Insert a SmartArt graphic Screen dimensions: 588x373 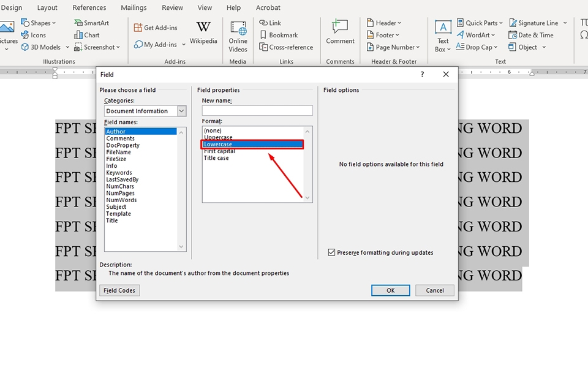[91, 23]
